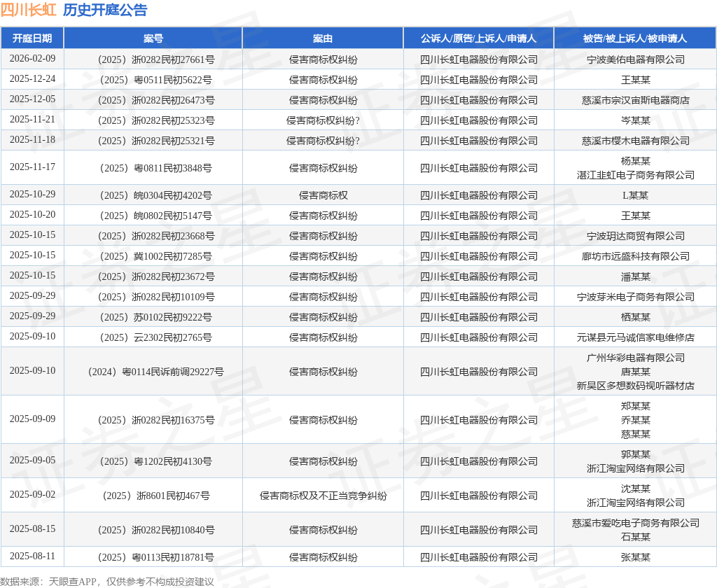Select date cell 2025-09-09
717x588 pixels.
32,419
